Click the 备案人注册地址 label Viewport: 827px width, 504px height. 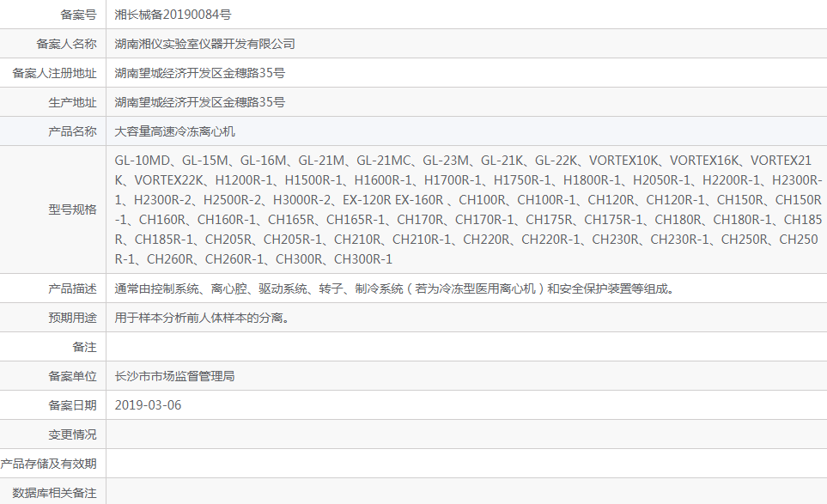click(x=54, y=73)
